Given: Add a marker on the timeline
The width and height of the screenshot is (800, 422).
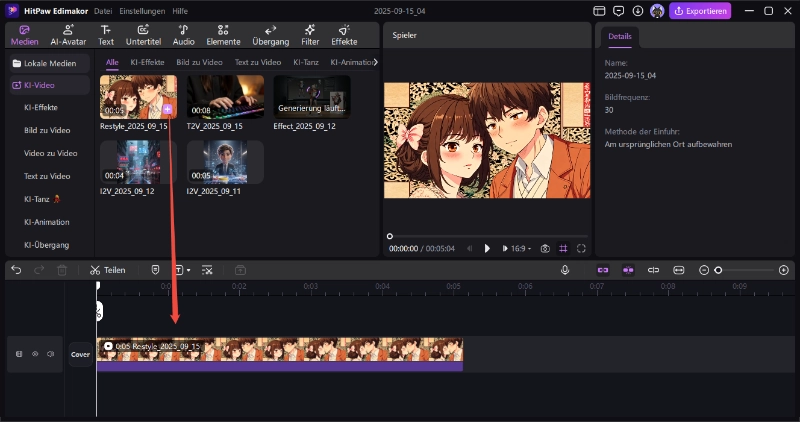Looking at the screenshot, I should tap(155, 270).
